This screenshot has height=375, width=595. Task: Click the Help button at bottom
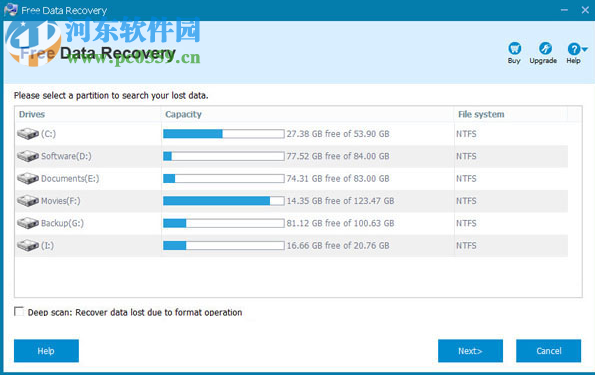point(46,351)
